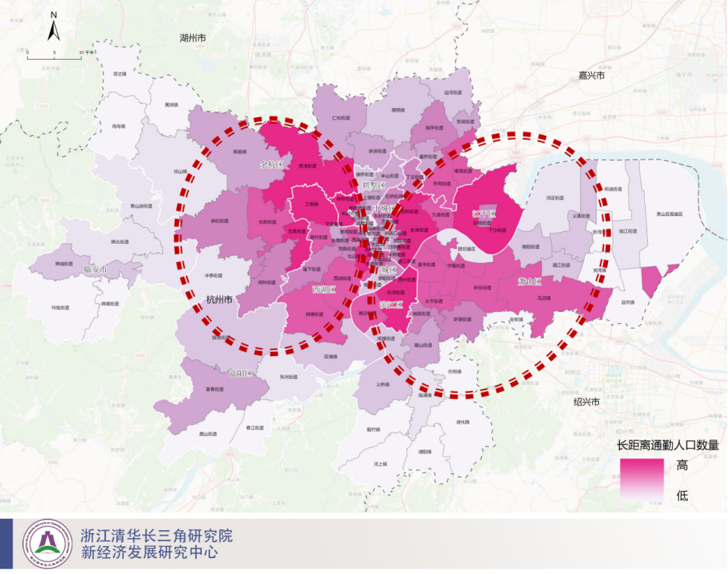The image size is (728, 574).
Task: Select the 高 legend label
Action: pos(682,465)
